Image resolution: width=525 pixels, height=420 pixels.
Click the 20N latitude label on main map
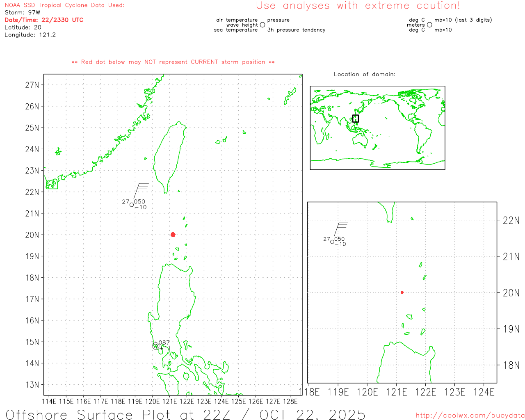pyautogui.click(x=32, y=235)
